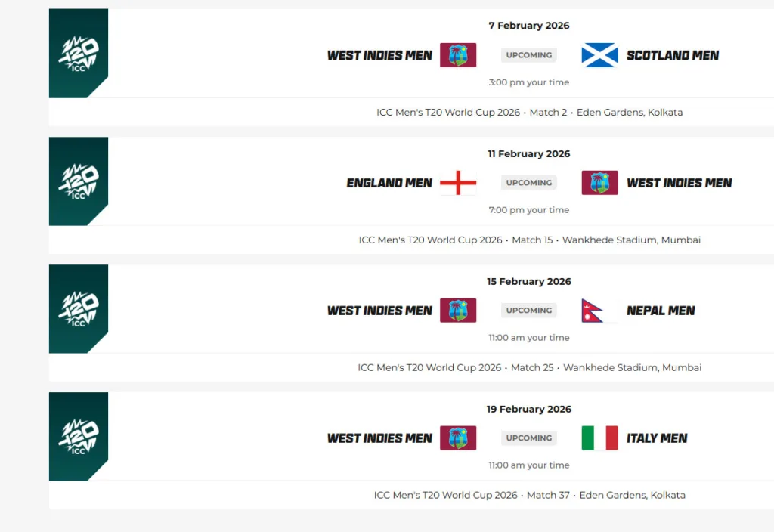Click T20 ICC logo for 11 February match

pos(79,181)
